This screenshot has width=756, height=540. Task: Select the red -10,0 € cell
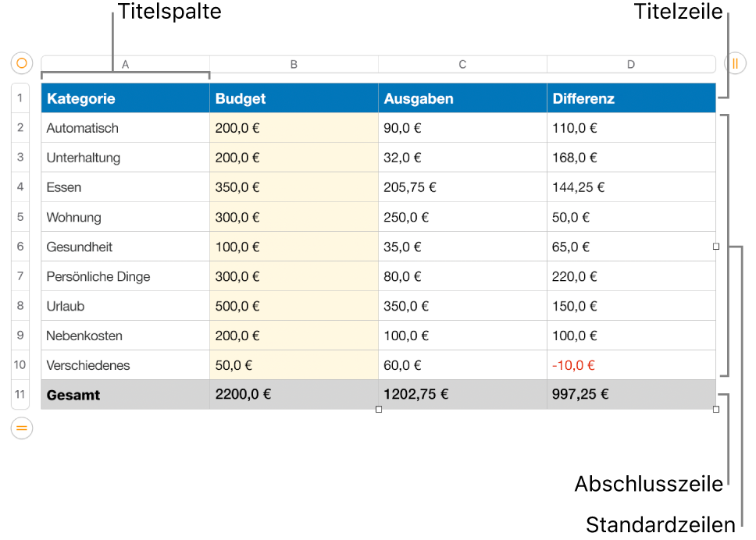[631, 365]
